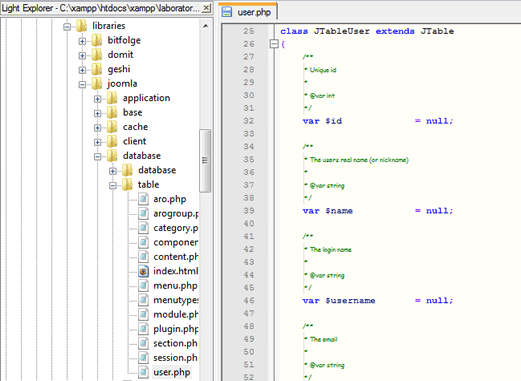Click the 'class JTableUser extends JTable' line
The height and width of the screenshot is (381, 521).
367,31
